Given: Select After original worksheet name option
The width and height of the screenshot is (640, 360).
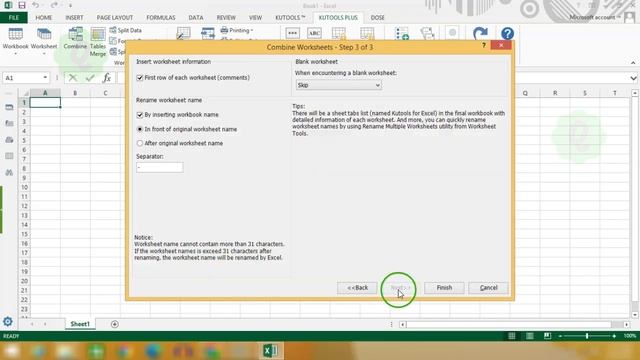Looking at the screenshot, I should click(140, 143).
